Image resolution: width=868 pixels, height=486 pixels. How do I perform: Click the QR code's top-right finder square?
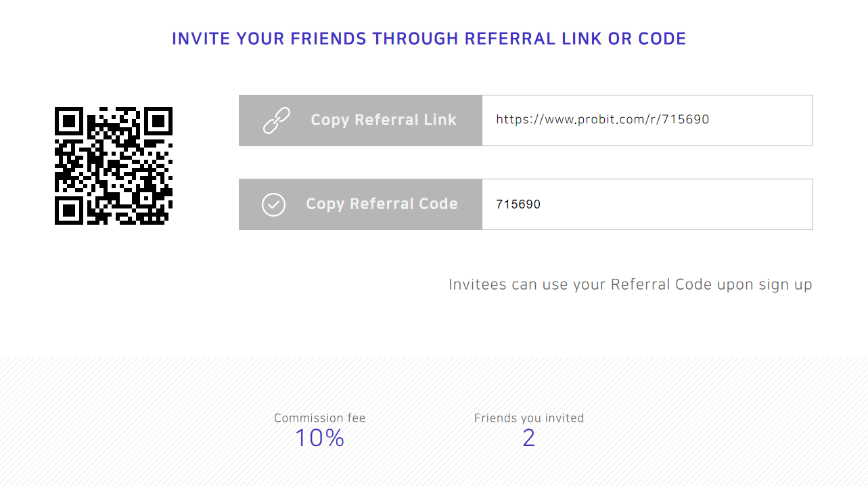point(158,121)
